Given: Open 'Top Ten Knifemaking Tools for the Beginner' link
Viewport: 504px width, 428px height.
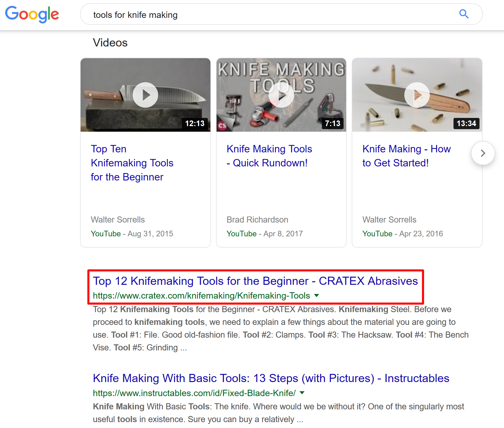Looking at the screenshot, I should [132, 163].
